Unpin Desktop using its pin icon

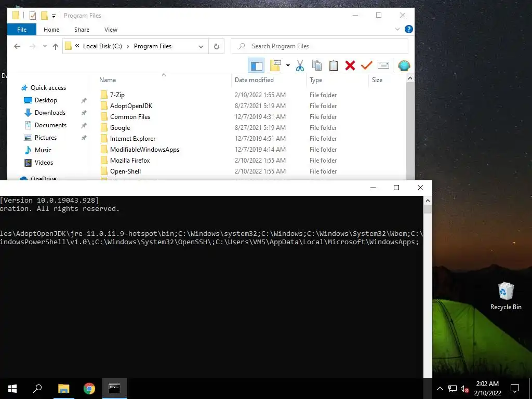pos(84,100)
